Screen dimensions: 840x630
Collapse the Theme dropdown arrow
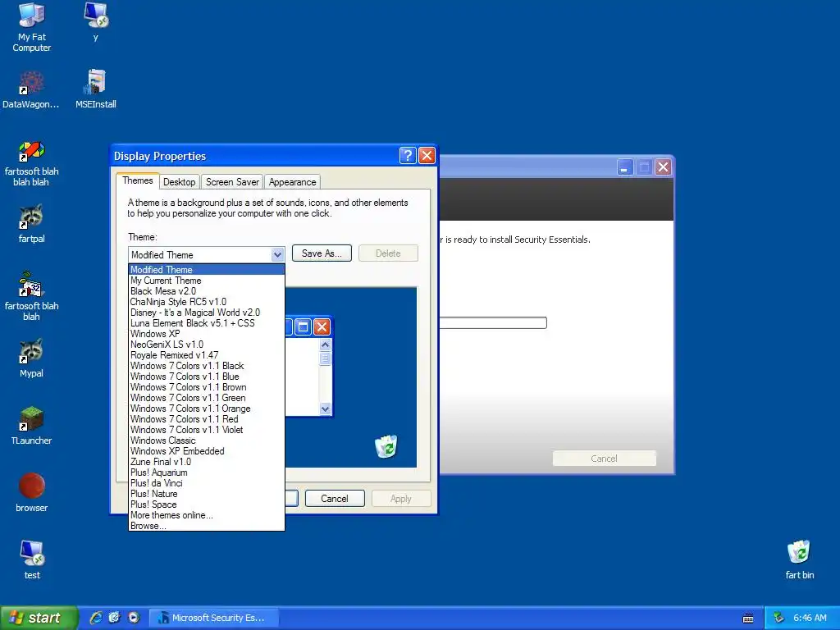coord(277,254)
